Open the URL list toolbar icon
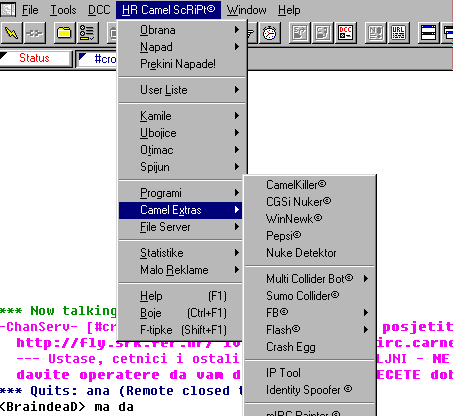Screen dimensions: 453x416 (x=398, y=33)
